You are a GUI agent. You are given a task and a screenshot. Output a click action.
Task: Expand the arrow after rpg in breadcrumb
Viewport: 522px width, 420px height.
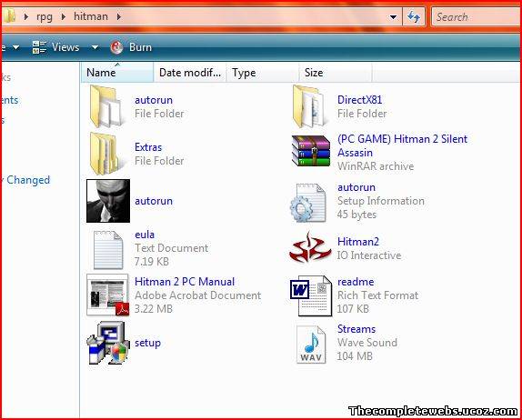click(64, 16)
